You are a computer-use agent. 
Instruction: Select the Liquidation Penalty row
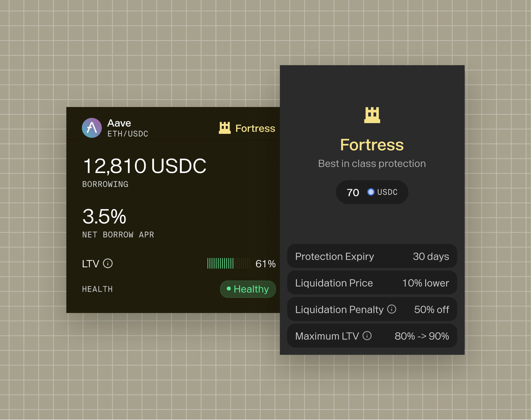372,309
